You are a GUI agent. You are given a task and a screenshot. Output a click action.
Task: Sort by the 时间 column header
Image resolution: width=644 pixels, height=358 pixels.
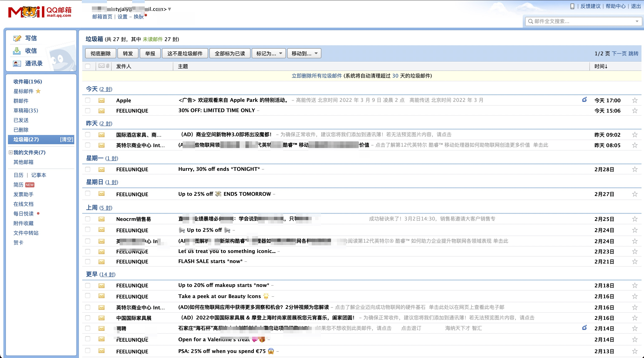[601, 66]
